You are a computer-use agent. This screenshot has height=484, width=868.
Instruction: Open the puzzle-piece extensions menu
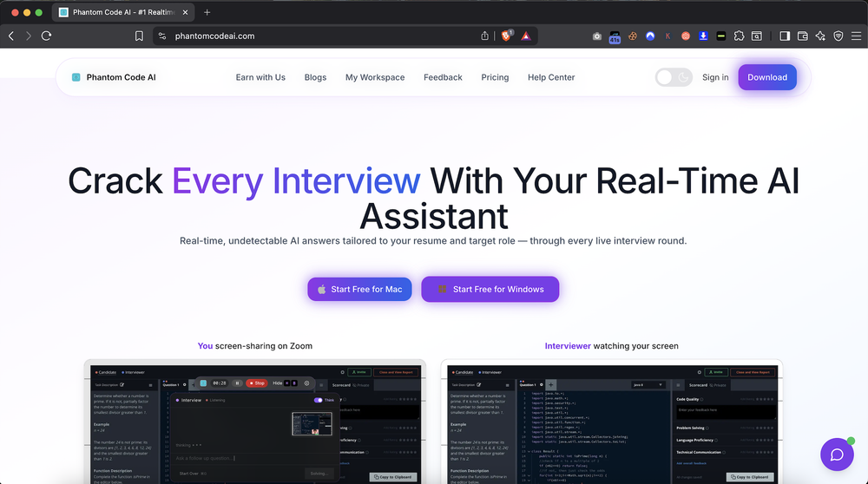pos(739,36)
